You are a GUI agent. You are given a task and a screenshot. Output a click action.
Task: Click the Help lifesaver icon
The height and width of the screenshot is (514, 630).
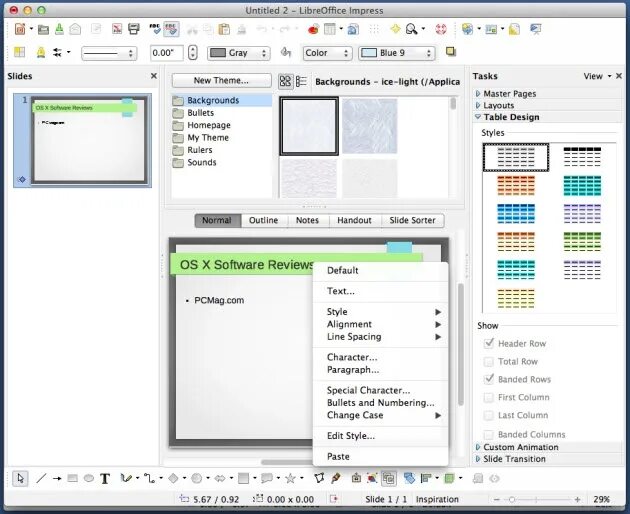coord(441,29)
